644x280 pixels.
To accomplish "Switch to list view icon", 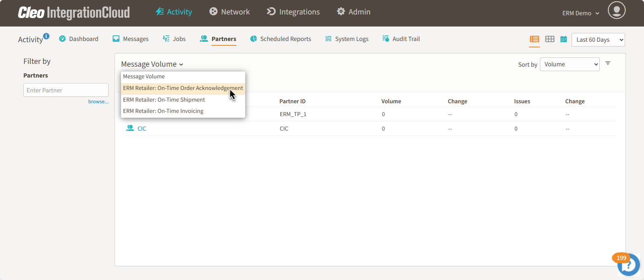I will 534,39.
